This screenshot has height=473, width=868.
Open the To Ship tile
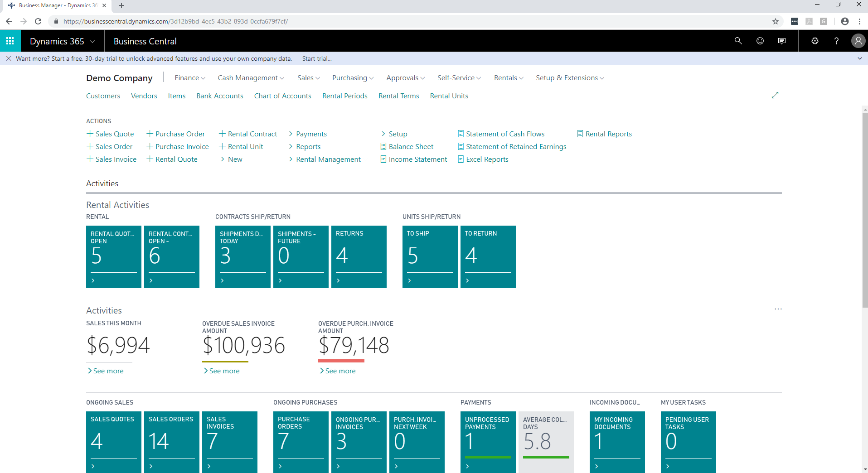[x=430, y=257]
